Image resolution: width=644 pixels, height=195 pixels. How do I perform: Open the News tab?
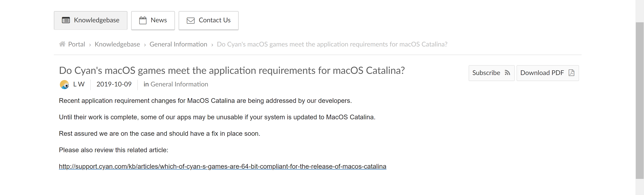(x=153, y=20)
